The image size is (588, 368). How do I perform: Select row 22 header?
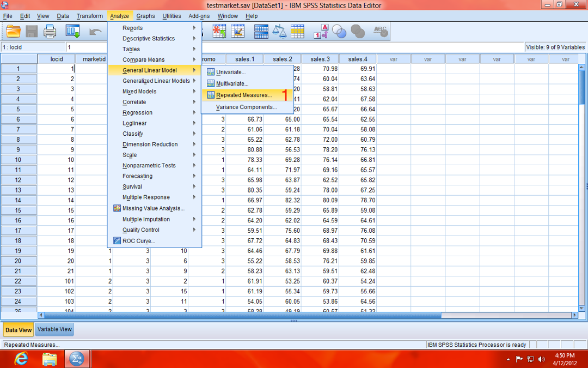[x=19, y=281]
